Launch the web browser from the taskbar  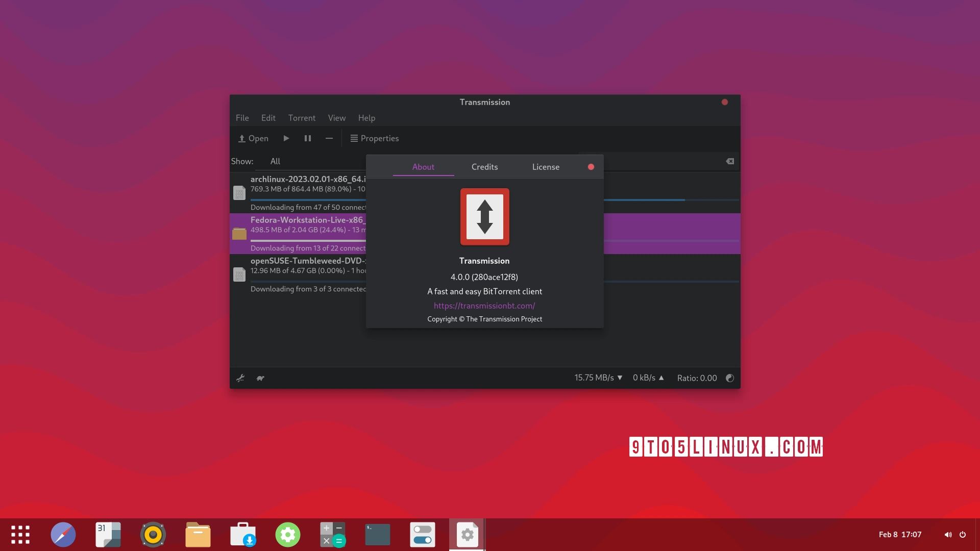63,534
